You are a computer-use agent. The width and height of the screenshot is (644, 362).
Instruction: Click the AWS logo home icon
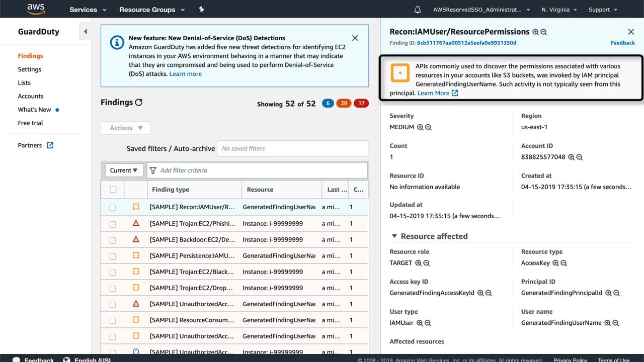(x=36, y=9)
